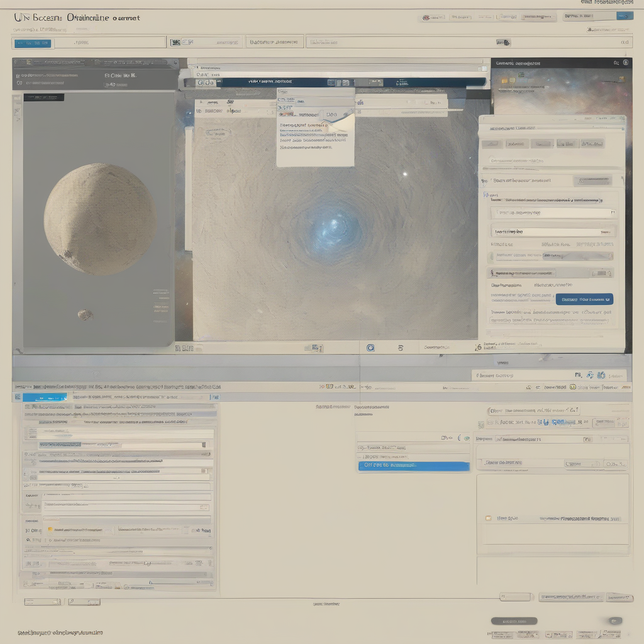This screenshot has width=644, height=644.
Task: Click the yellow marker icon in the lower-left list
Action: (50, 530)
